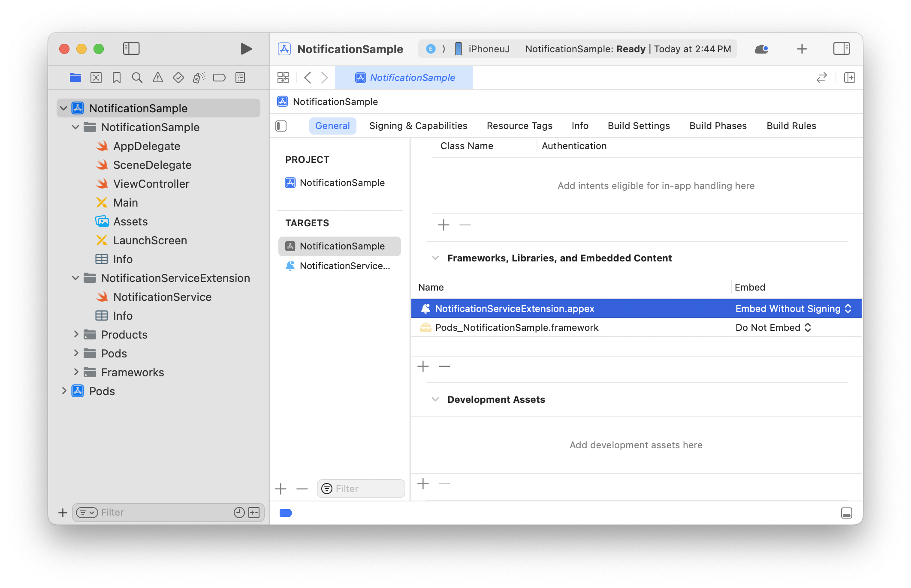This screenshot has width=911, height=588.
Task: Toggle the right inspector panel
Action: pos(841,49)
